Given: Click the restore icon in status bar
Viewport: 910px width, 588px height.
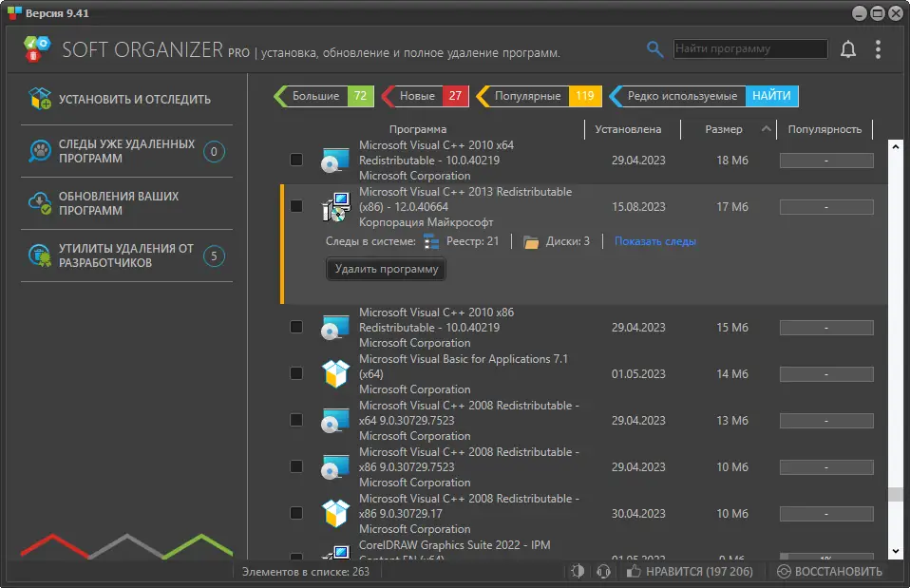Looking at the screenshot, I should (x=784, y=571).
